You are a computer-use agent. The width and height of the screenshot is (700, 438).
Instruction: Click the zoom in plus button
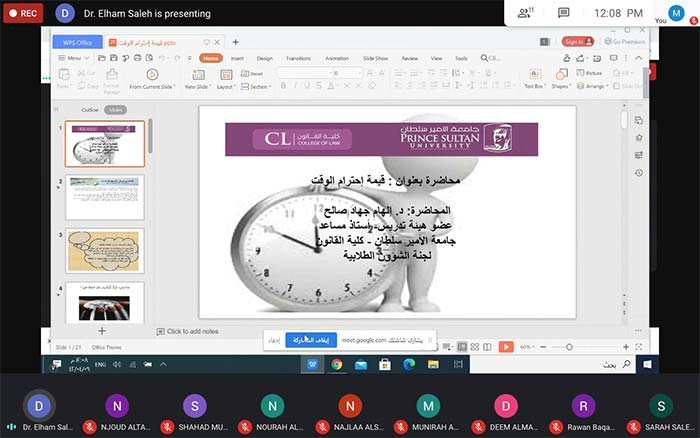point(626,347)
